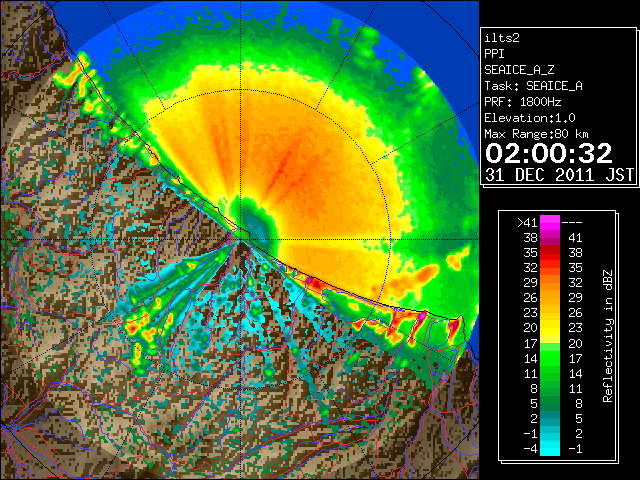Viewport: 640px width, 480px height.
Task: Click the 'SEAICE_A_Z' product name
Action: (x=519, y=70)
